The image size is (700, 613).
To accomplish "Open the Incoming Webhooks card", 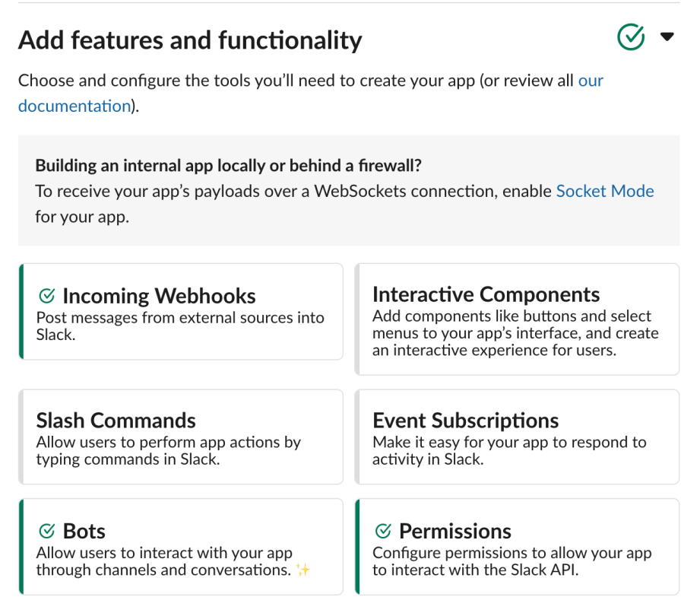I will [181, 311].
